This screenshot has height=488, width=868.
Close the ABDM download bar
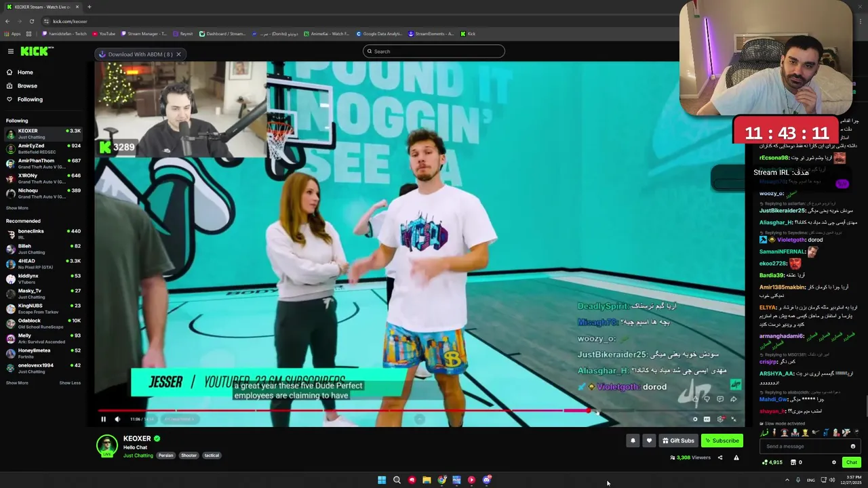(x=178, y=54)
